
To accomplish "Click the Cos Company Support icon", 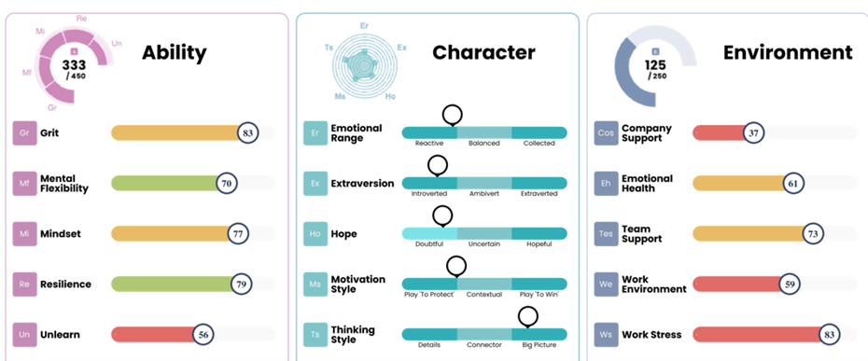I will 606,132.
